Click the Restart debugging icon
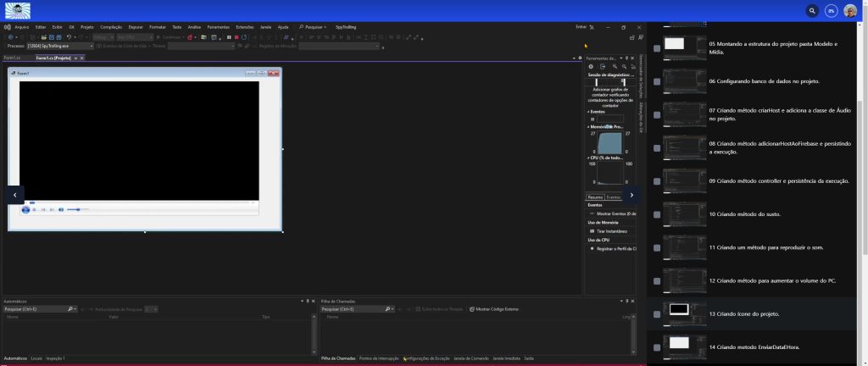868x366 pixels. 244,37
